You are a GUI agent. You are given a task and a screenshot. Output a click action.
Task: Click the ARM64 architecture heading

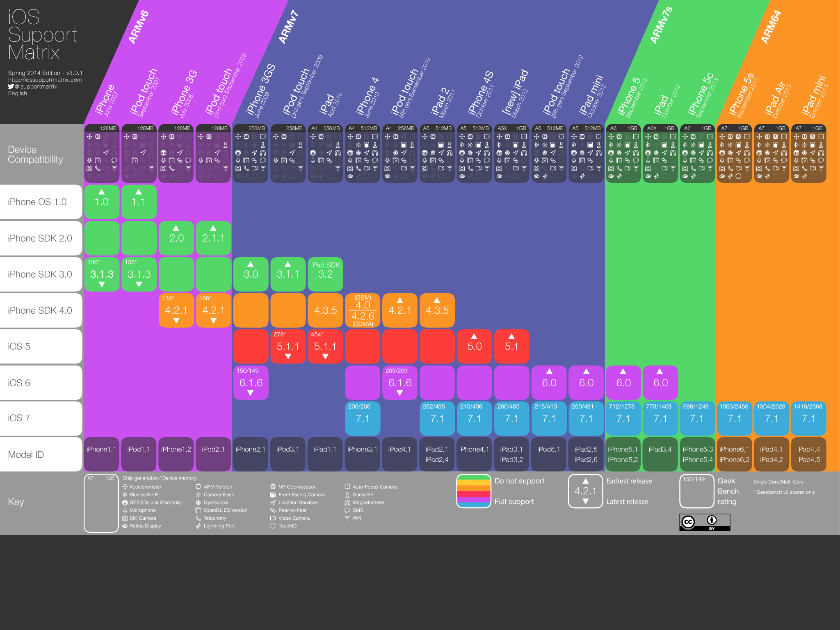click(x=771, y=27)
